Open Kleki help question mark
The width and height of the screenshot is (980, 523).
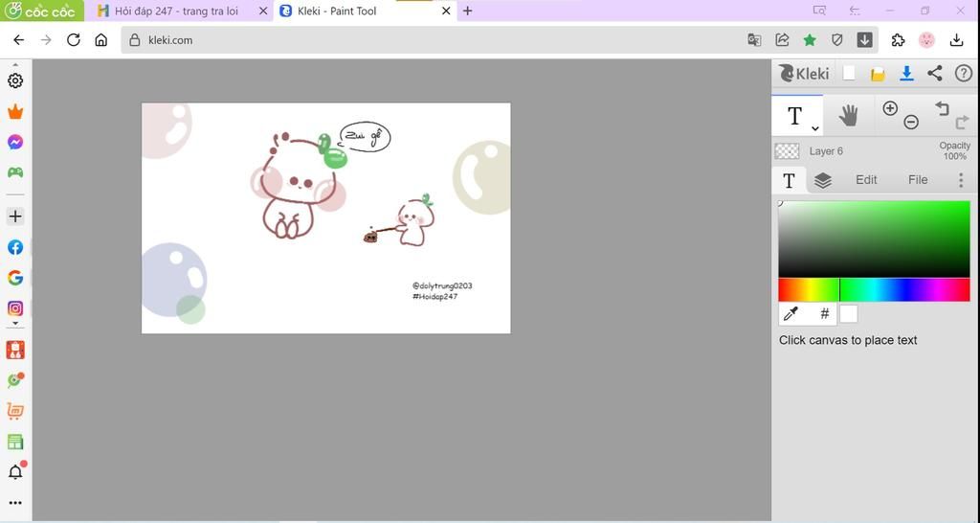tap(964, 73)
